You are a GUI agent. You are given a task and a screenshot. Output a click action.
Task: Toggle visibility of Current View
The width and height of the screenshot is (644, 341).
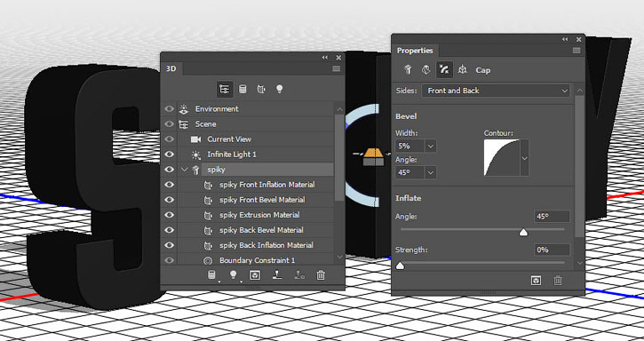[x=169, y=139]
